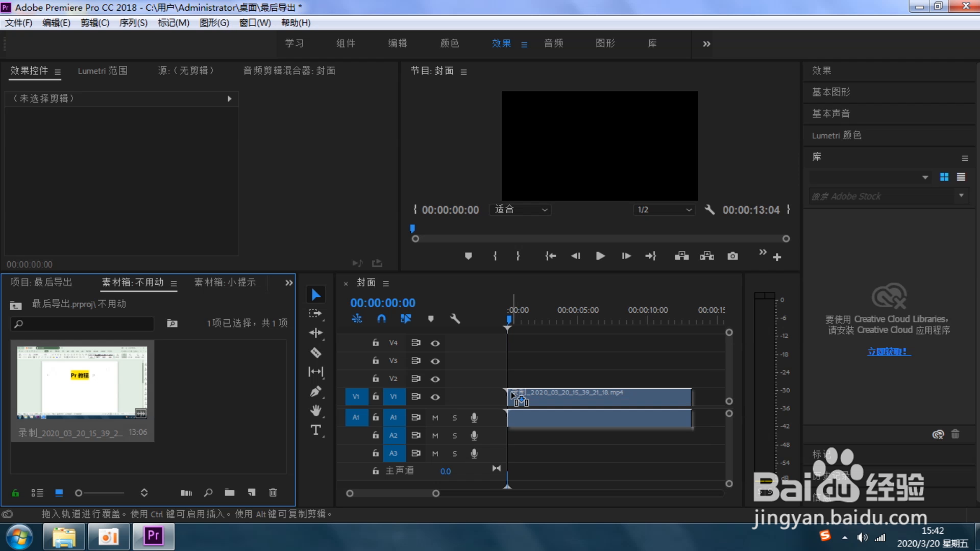The image size is (980, 551).
Task: Open the 文件(F) menu
Action: click(x=18, y=23)
